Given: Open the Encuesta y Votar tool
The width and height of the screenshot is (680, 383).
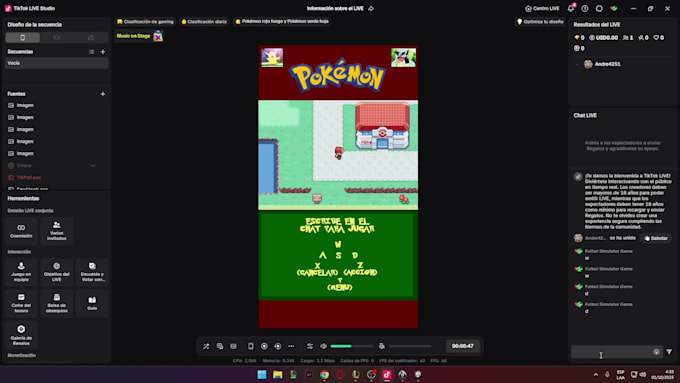Looking at the screenshot, I should 92,272.
